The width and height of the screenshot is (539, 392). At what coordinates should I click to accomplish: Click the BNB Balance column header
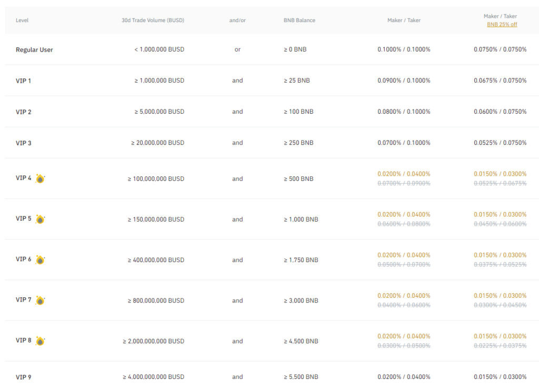[300, 21]
